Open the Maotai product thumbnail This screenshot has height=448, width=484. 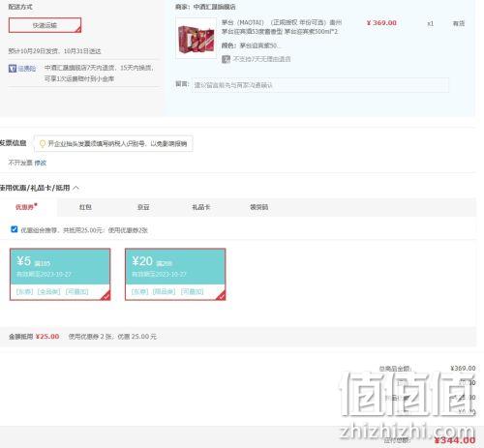[197, 38]
